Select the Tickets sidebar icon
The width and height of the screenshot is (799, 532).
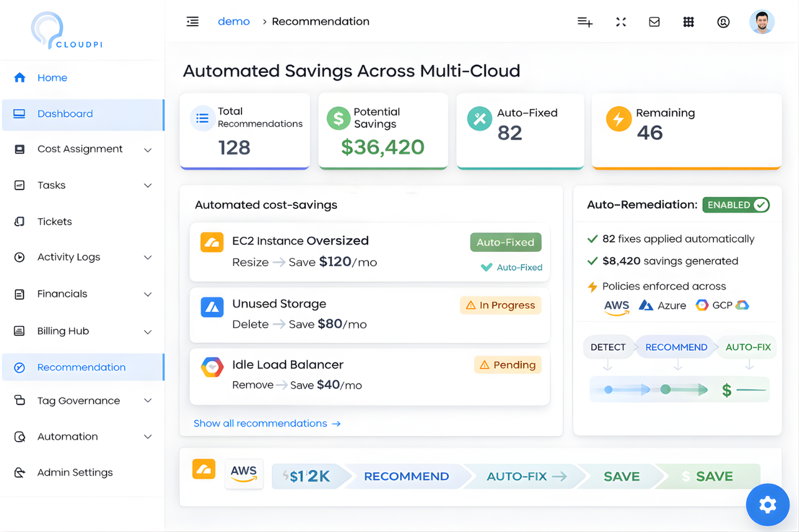tap(19, 221)
